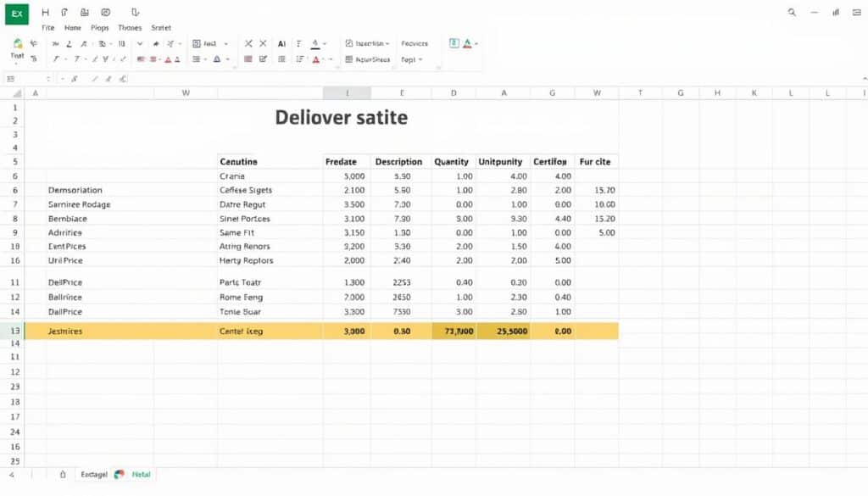Expand the arrow under the Tnat button
The image size is (868, 496).
(17, 64)
